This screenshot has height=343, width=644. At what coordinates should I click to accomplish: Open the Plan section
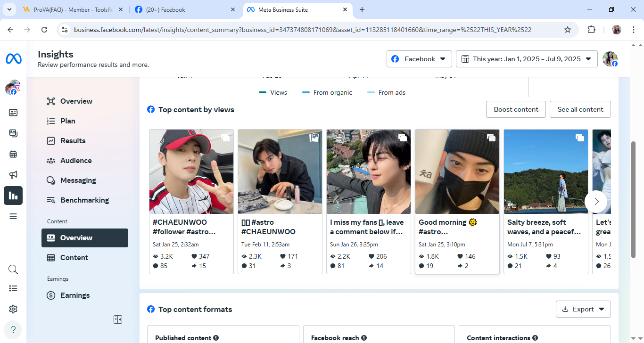[85, 121]
